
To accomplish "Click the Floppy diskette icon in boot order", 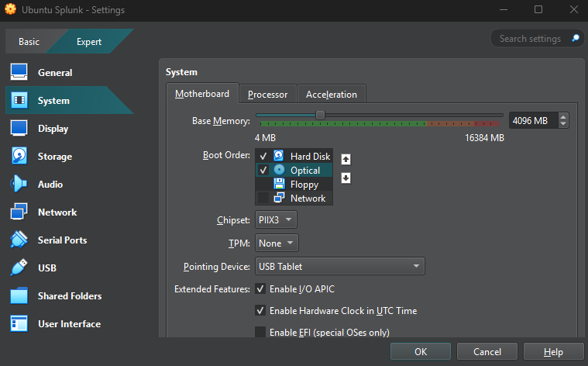I will (x=279, y=184).
